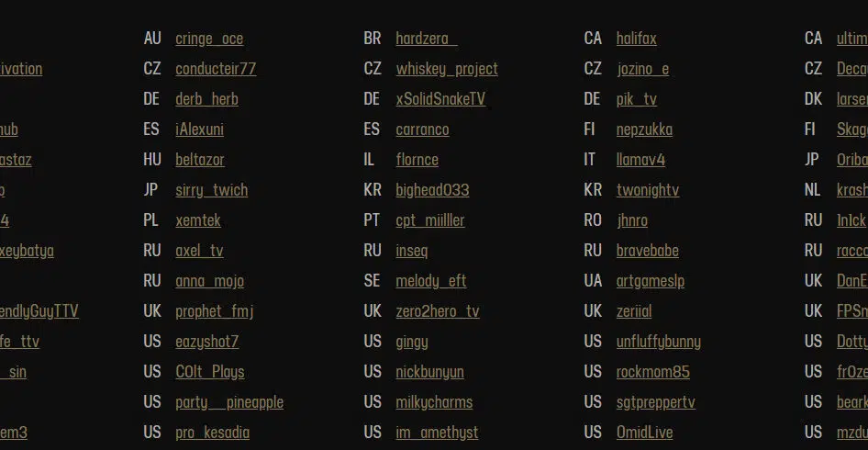Open unfluffybunny channel link
The height and width of the screenshot is (450, 868).
pos(659,342)
